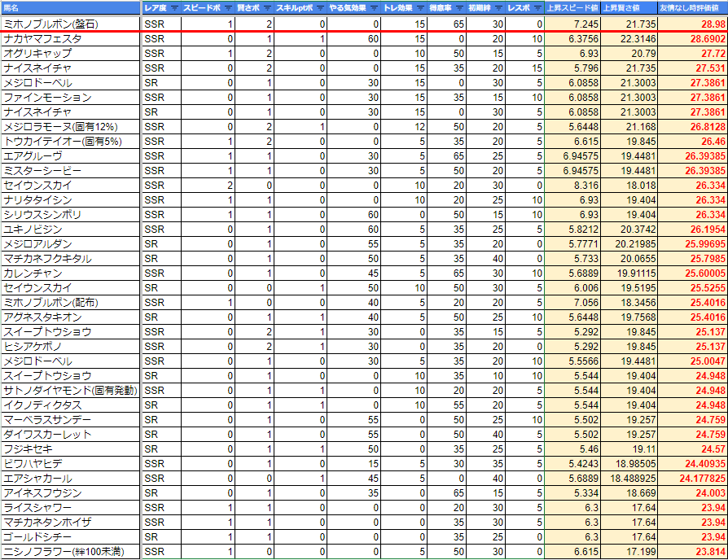Viewport: 728px width, 560px height.
Task: Open the 賢さボ column filter dropdown
Action: 267,8
